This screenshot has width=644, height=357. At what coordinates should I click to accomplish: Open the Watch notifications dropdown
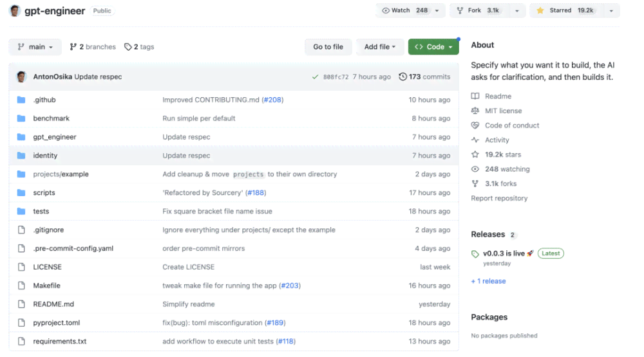pyautogui.click(x=410, y=11)
